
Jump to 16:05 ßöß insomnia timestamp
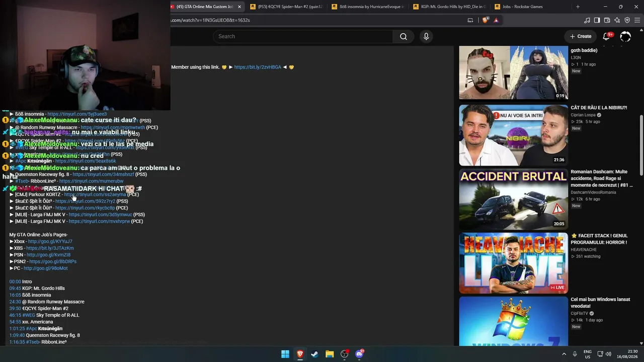tap(15, 295)
